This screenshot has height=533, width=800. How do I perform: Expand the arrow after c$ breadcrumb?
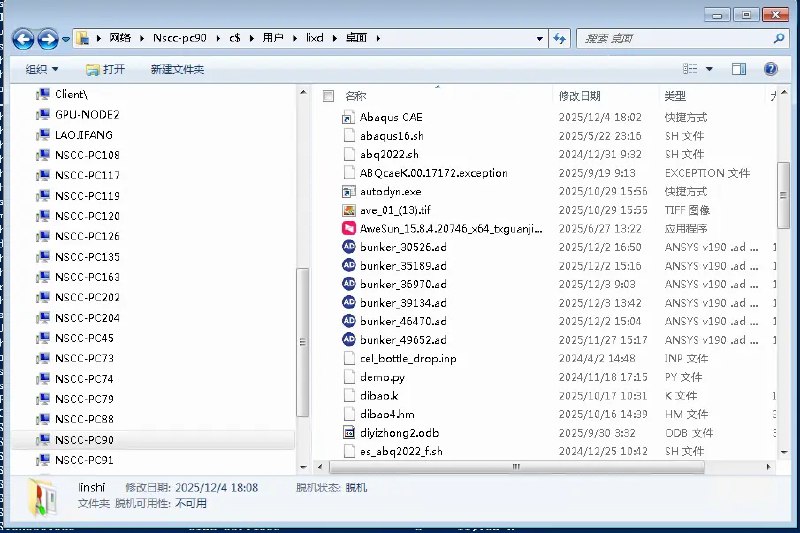coord(252,38)
